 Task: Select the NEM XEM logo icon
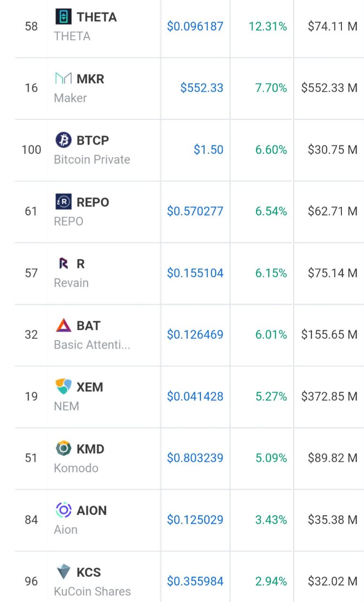point(63,387)
